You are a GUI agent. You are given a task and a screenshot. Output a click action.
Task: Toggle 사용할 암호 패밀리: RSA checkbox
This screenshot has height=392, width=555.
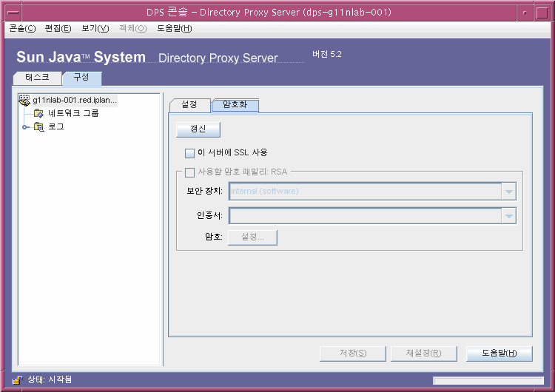[x=189, y=172]
